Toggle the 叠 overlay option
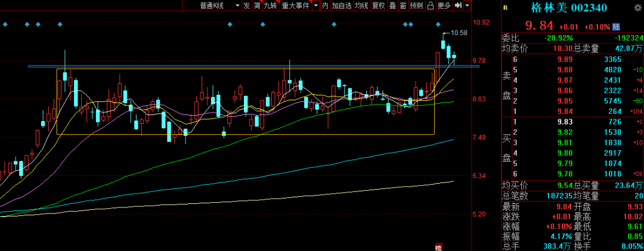 392,5
